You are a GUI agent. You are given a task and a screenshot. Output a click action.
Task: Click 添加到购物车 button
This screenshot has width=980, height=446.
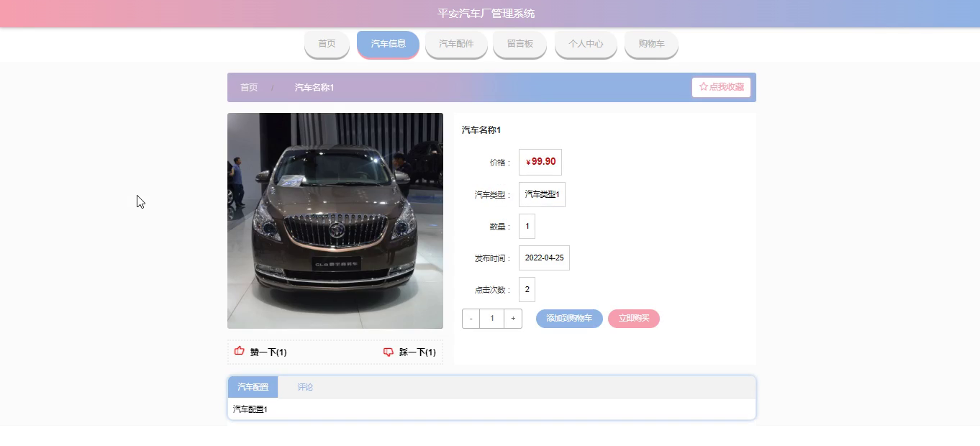569,319
